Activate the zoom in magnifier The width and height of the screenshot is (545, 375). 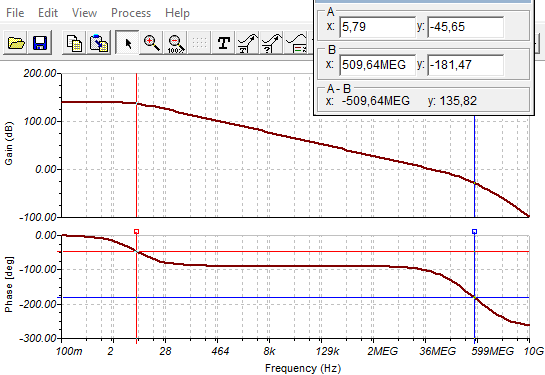(152, 43)
